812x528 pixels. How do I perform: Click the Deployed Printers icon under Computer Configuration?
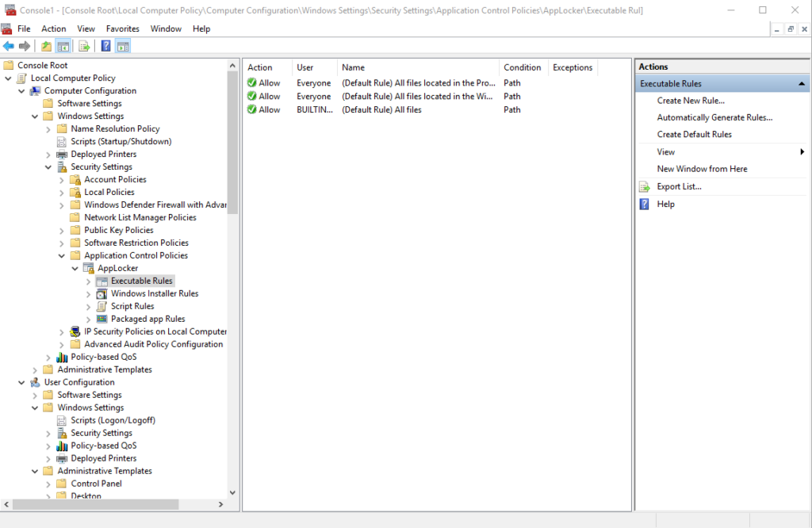(x=62, y=155)
